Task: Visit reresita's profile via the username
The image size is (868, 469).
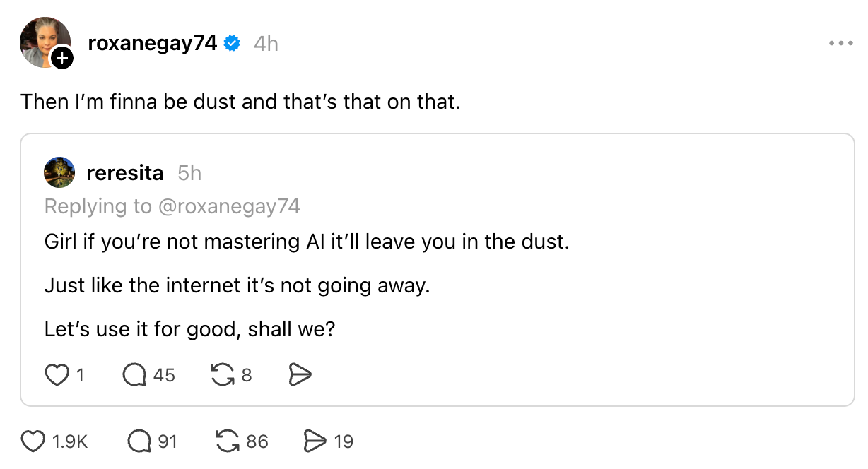Action: (x=124, y=172)
